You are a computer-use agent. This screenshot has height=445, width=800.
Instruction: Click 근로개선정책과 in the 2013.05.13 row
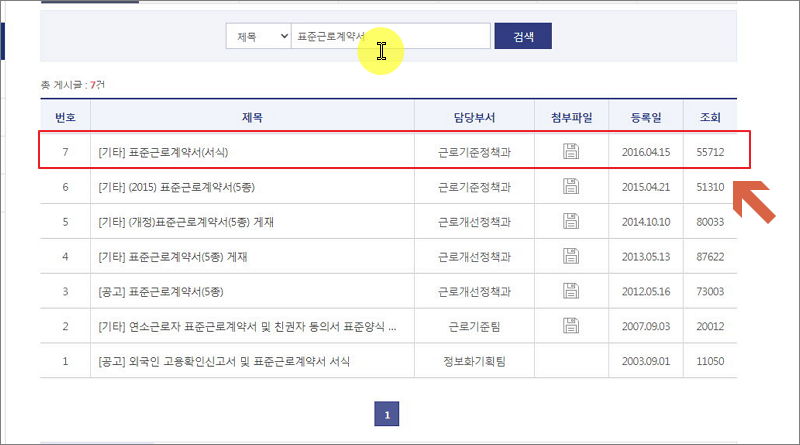474,257
